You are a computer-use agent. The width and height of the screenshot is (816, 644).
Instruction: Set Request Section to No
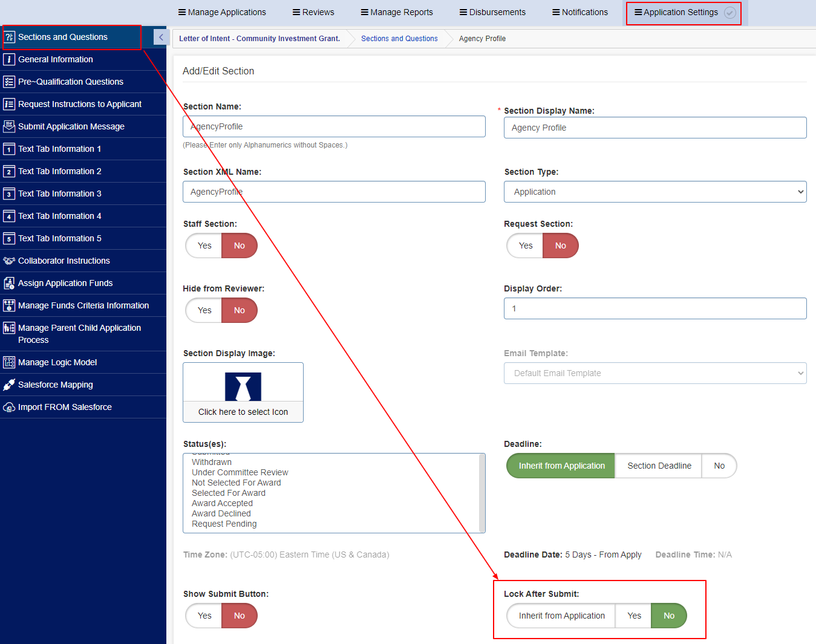(561, 246)
